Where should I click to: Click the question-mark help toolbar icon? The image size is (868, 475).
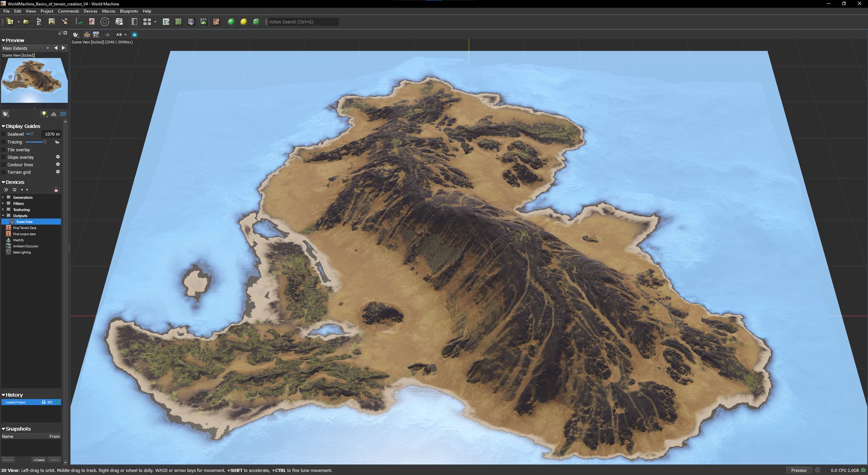[39, 22]
